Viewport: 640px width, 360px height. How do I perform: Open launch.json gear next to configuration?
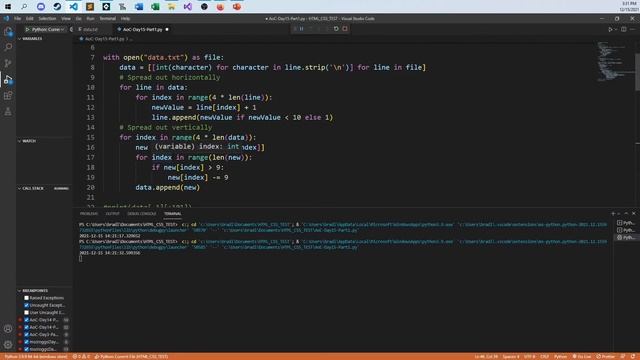point(71,29)
